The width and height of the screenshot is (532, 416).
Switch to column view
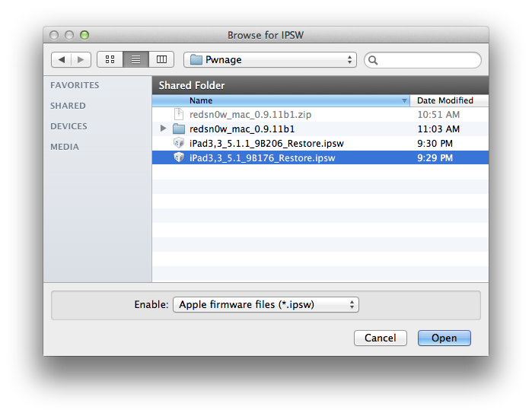[161, 59]
